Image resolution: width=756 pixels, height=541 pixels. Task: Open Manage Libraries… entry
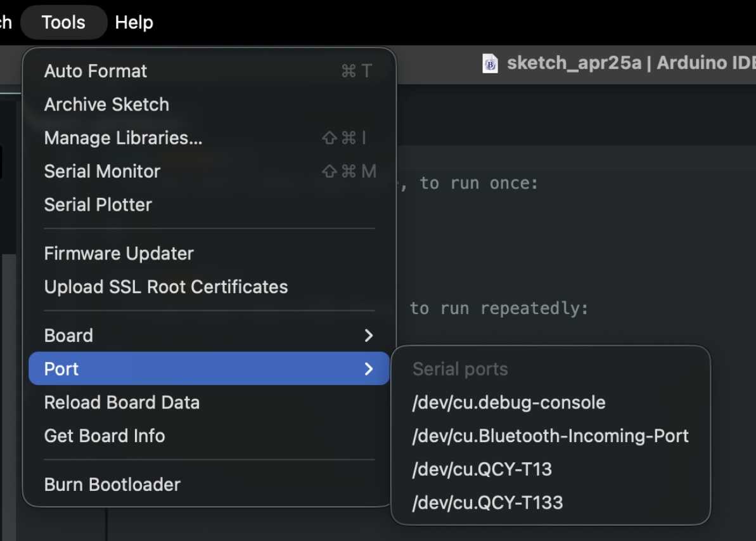[208, 138]
